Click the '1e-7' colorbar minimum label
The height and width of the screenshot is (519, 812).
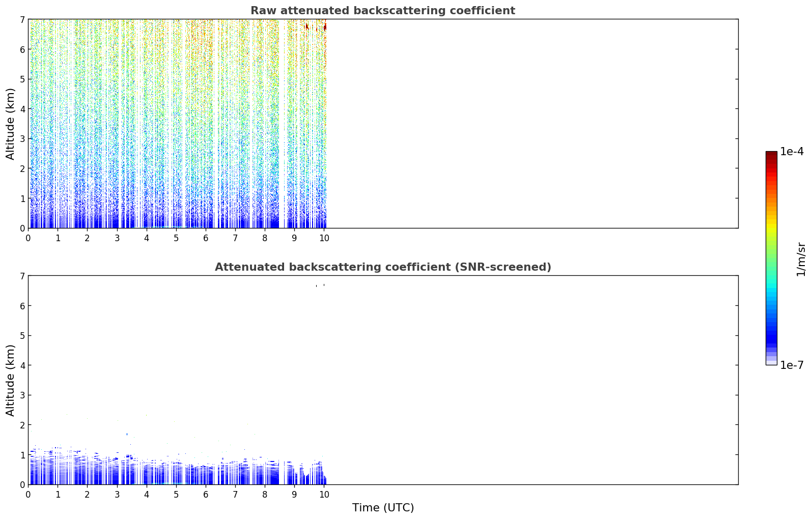792,365
